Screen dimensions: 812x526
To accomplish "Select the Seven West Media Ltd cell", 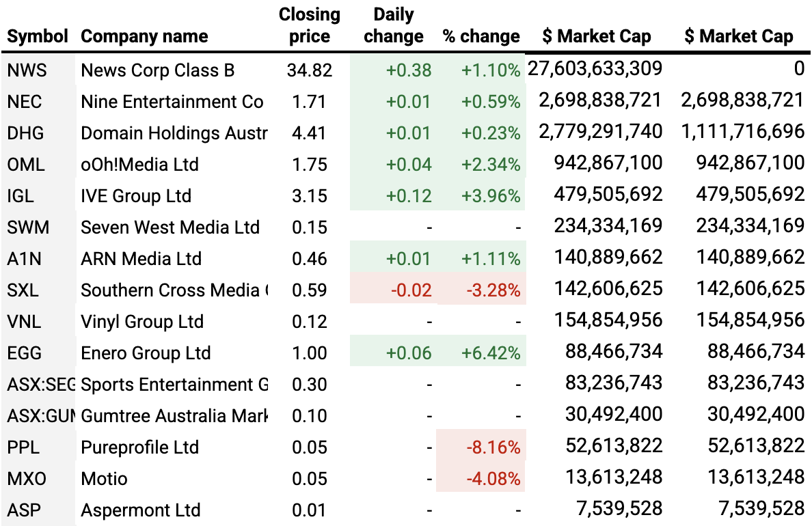I will point(170,227).
